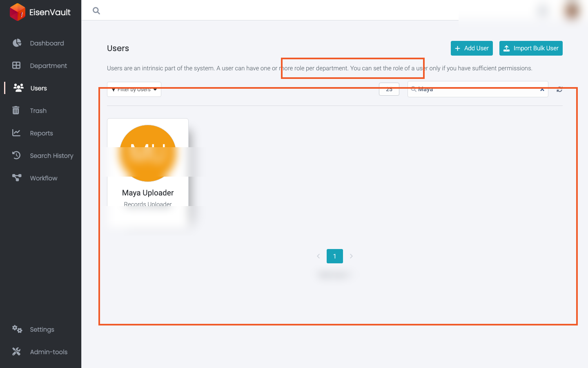Viewport: 588px width, 368px height.
Task: Click the Department grid icon
Action: [16, 65]
